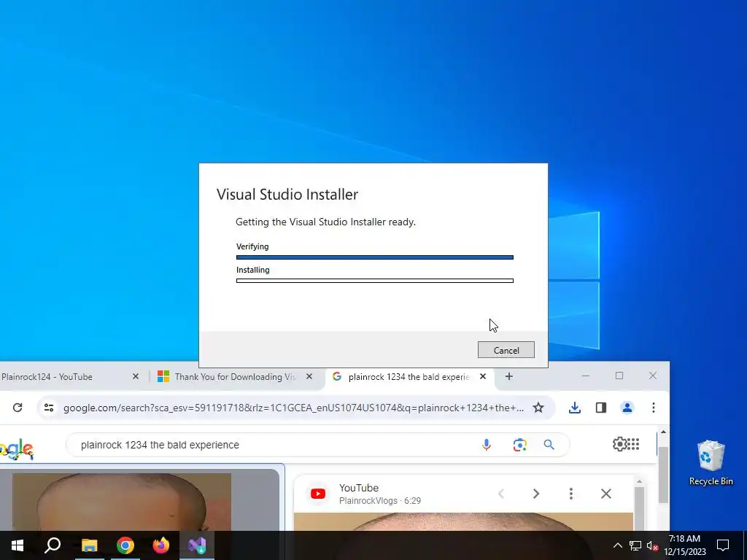Screen dimensions: 747x560
Task: Open the Google apps grid
Action: click(x=633, y=444)
